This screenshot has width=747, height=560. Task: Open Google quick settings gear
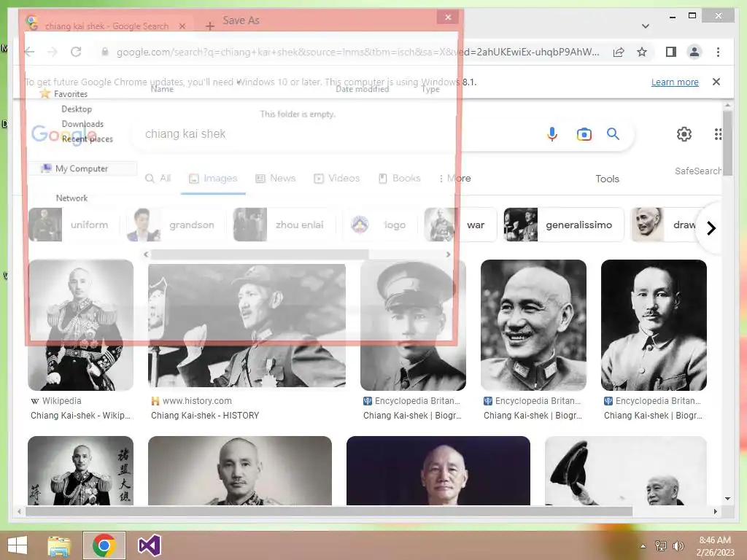684,134
